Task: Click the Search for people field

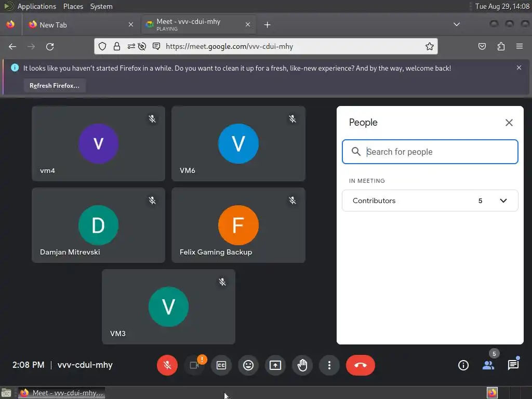Action: point(430,152)
